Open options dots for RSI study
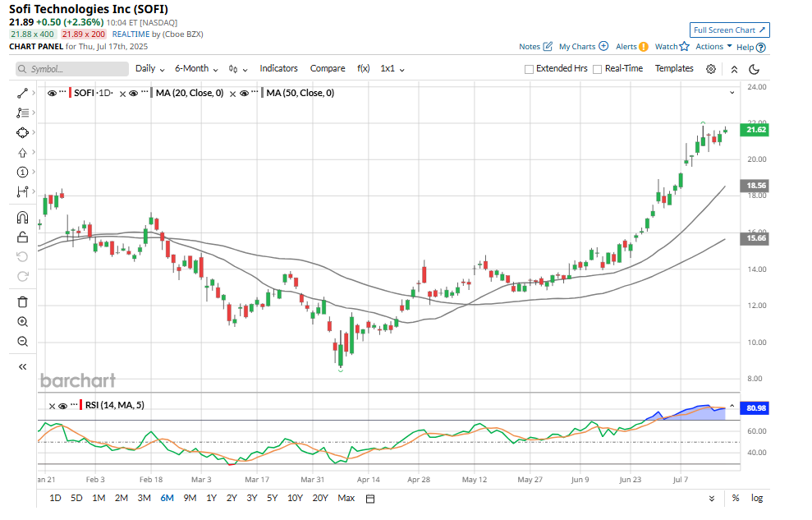 pyautogui.click(x=74, y=405)
